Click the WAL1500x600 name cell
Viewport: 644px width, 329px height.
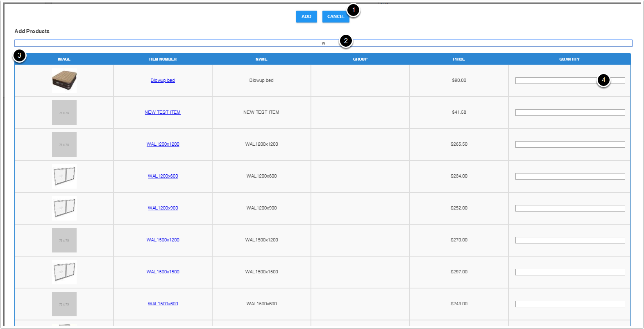261,304
